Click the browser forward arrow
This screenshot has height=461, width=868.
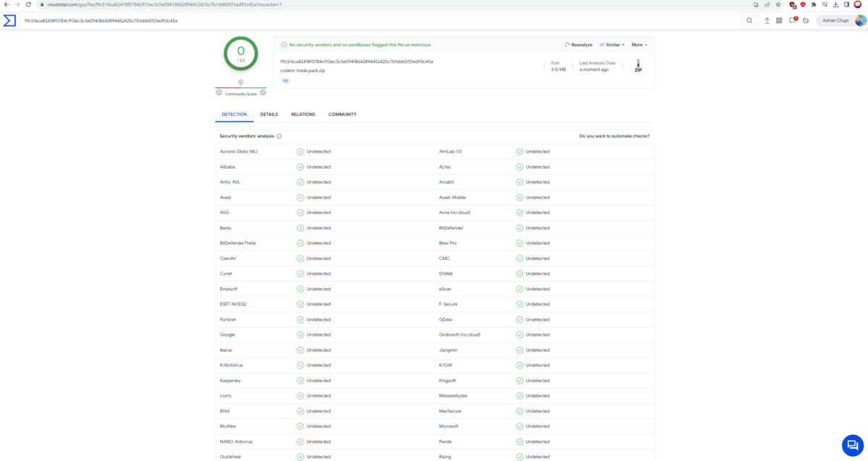pos(17,4)
